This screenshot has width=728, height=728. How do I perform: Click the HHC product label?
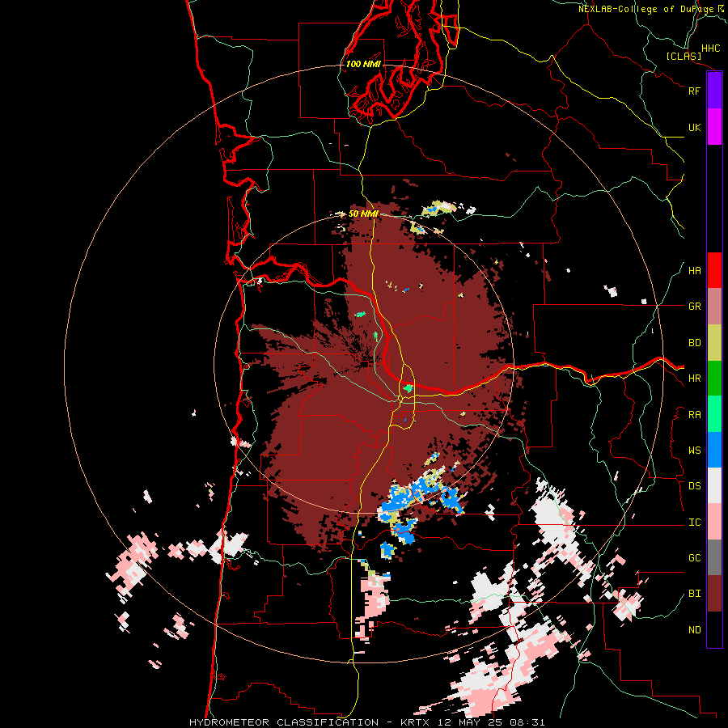710,49
